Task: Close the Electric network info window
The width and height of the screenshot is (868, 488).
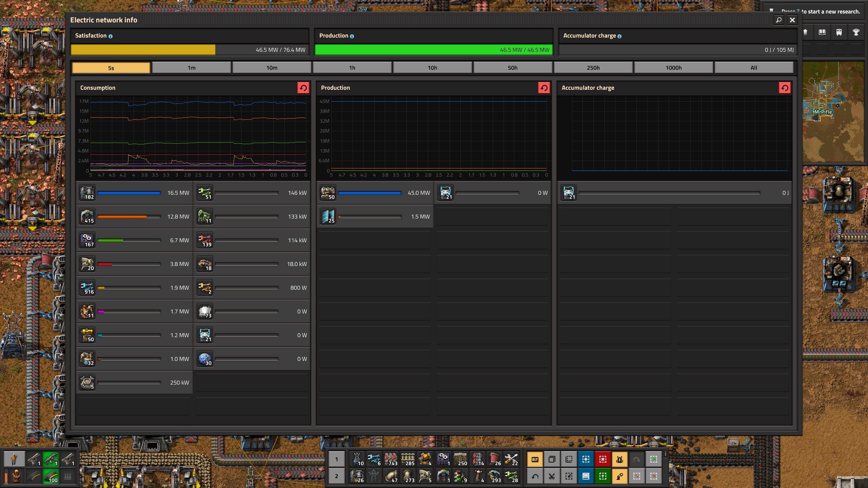Action: click(792, 20)
